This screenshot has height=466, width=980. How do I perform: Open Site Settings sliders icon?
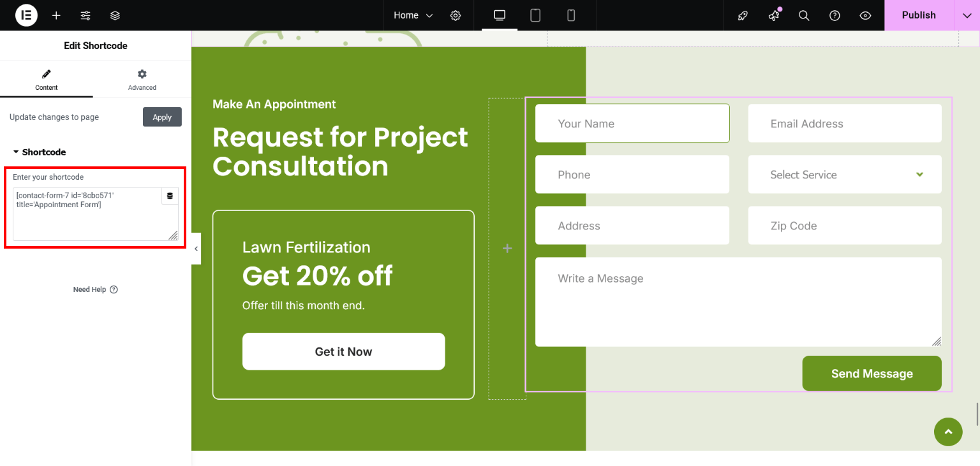click(85, 15)
